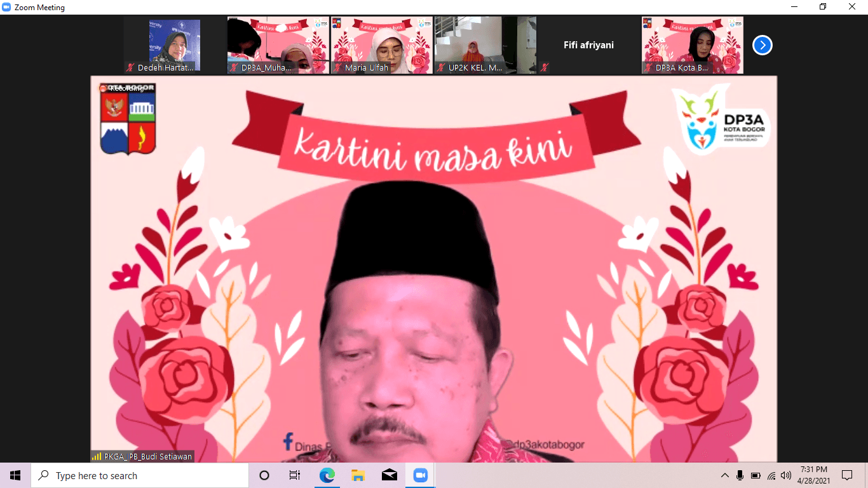Open Task View on the taskbar
The height and width of the screenshot is (488, 868).
pos(295,475)
